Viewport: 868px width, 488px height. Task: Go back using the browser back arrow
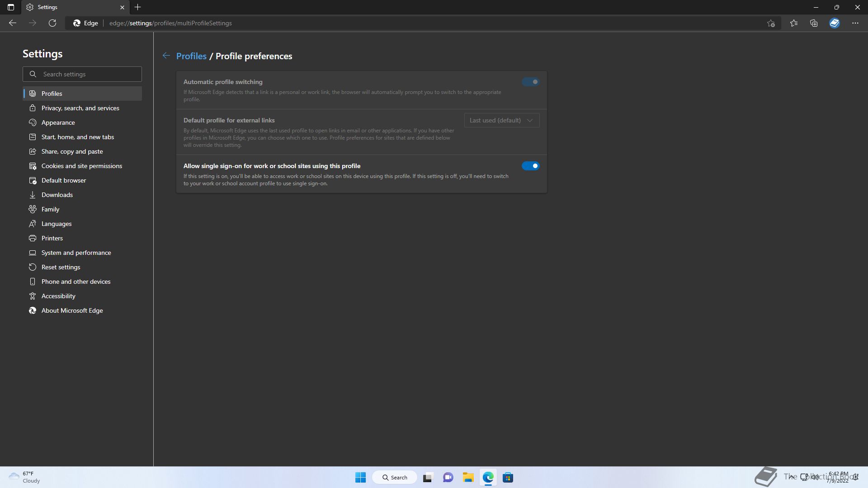[x=13, y=23]
